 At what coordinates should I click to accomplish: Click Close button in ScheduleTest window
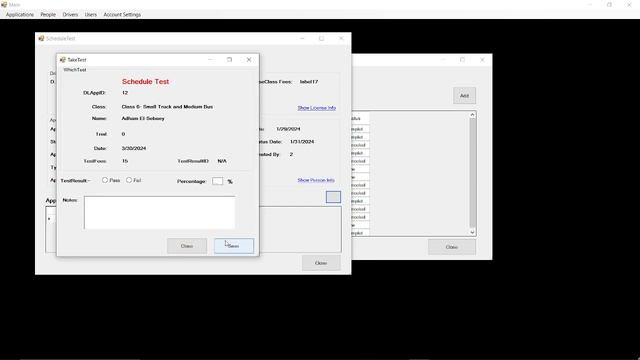click(x=321, y=263)
